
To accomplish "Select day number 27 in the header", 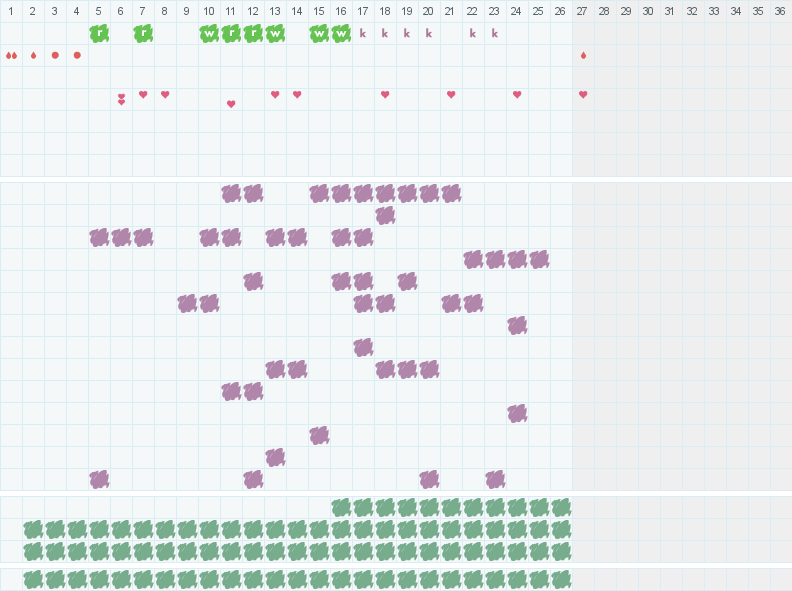I will (582, 11).
